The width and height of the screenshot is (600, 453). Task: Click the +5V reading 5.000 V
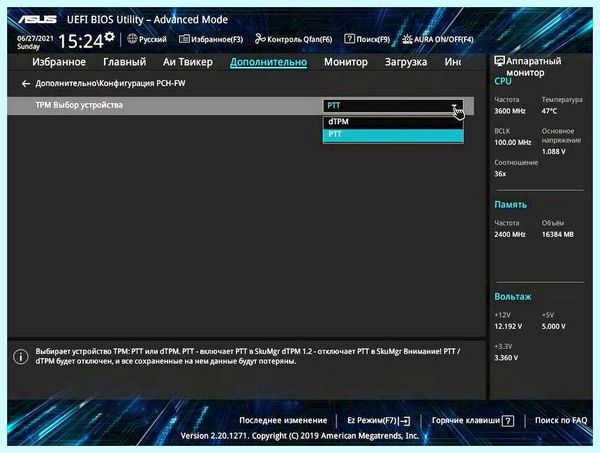[x=553, y=326]
